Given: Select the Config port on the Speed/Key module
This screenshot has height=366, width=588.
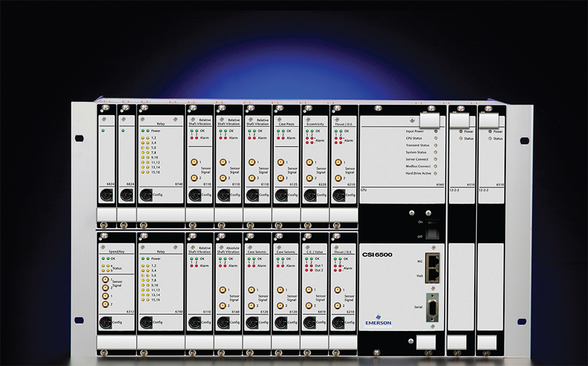Looking at the screenshot, I should tap(106, 322).
